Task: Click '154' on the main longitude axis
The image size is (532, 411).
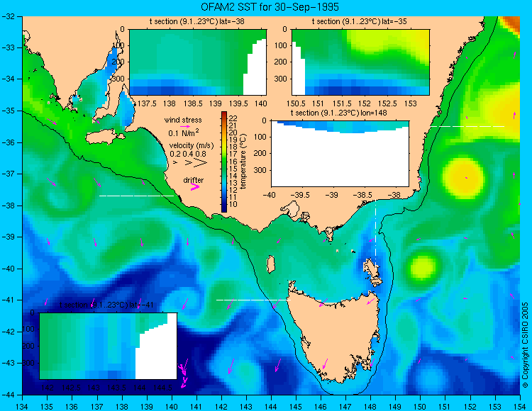Action: click(520, 406)
